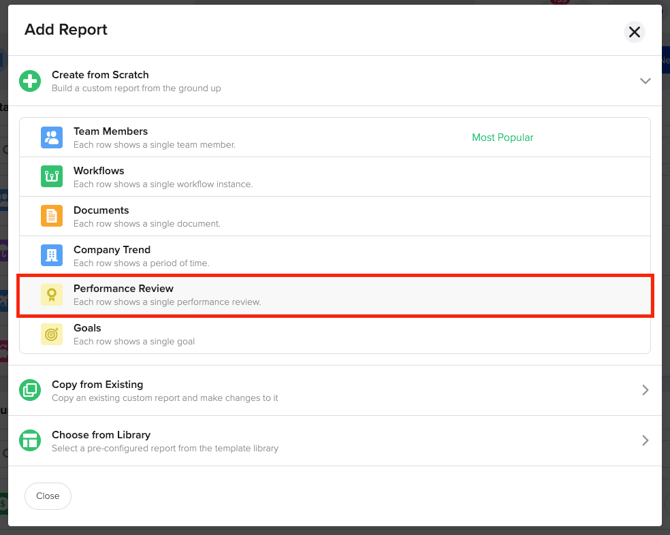Click the Team Members people icon
Viewport: 670px width, 535px height.
pyautogui.click(x=52, y=138)
